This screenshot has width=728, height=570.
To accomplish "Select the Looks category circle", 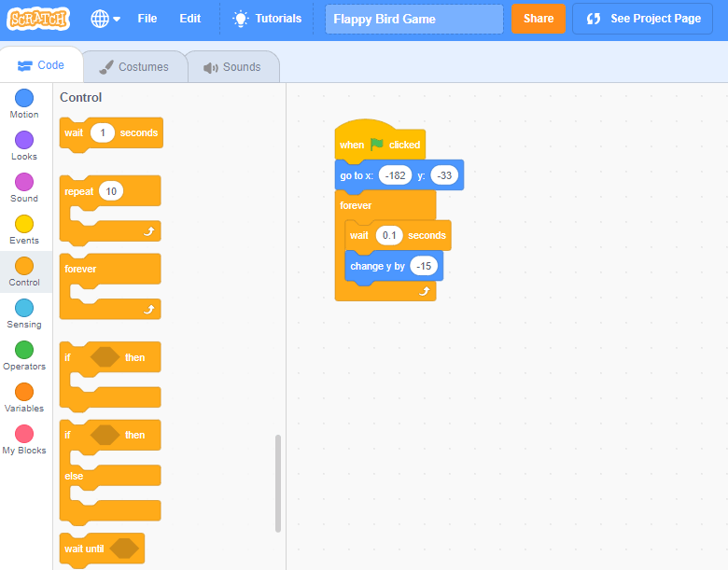I will 24,140.
